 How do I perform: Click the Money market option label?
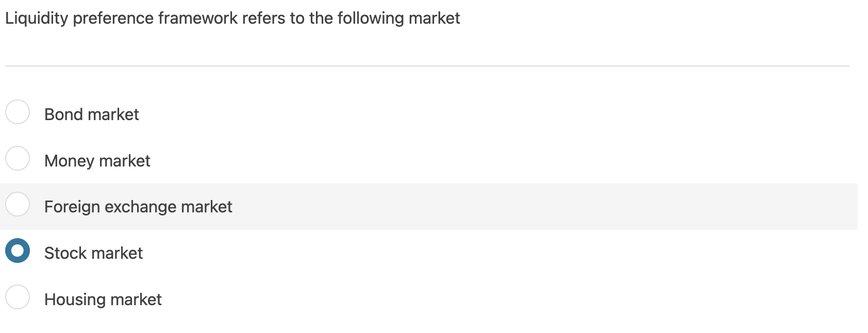pos(97,161)
